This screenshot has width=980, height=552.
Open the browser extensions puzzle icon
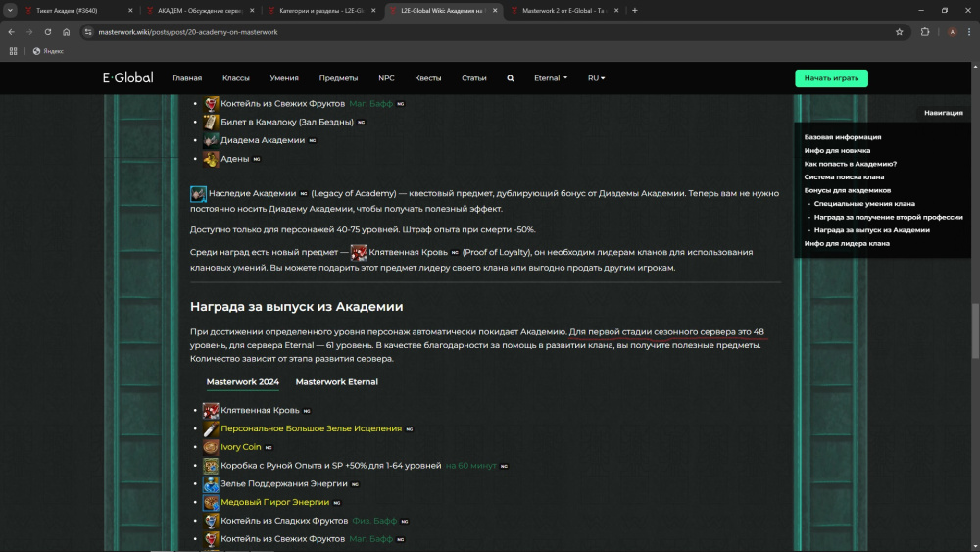click(x=925, y=31)
